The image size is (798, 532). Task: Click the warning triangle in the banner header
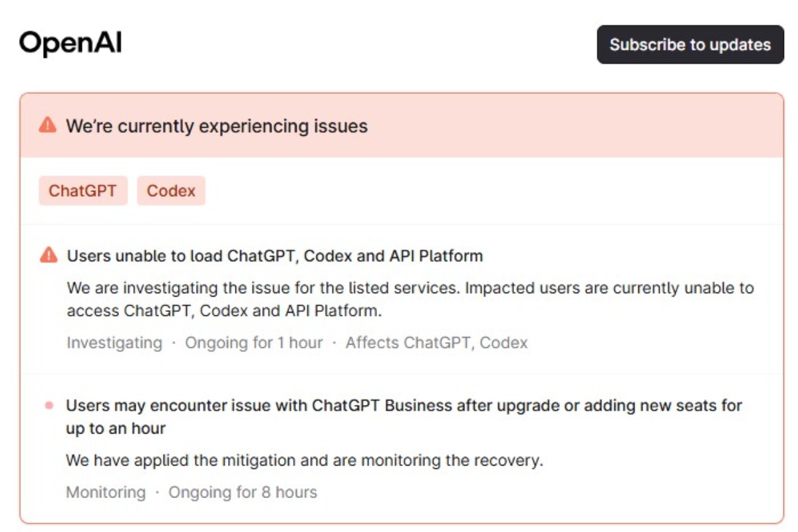(47, 125)
